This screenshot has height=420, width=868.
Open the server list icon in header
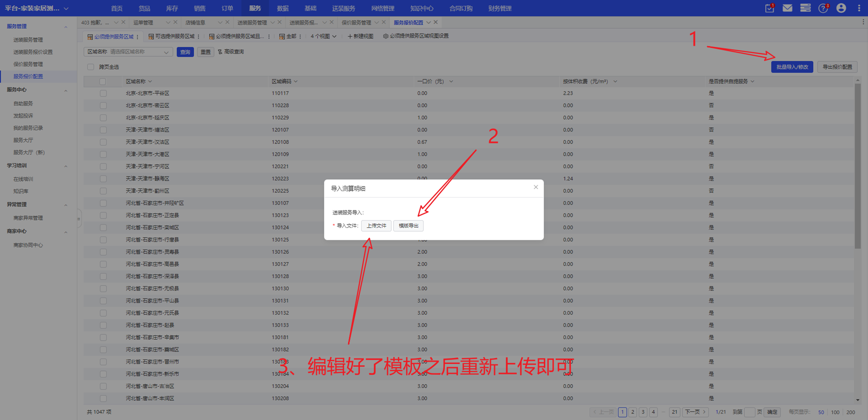click(805, 8)
